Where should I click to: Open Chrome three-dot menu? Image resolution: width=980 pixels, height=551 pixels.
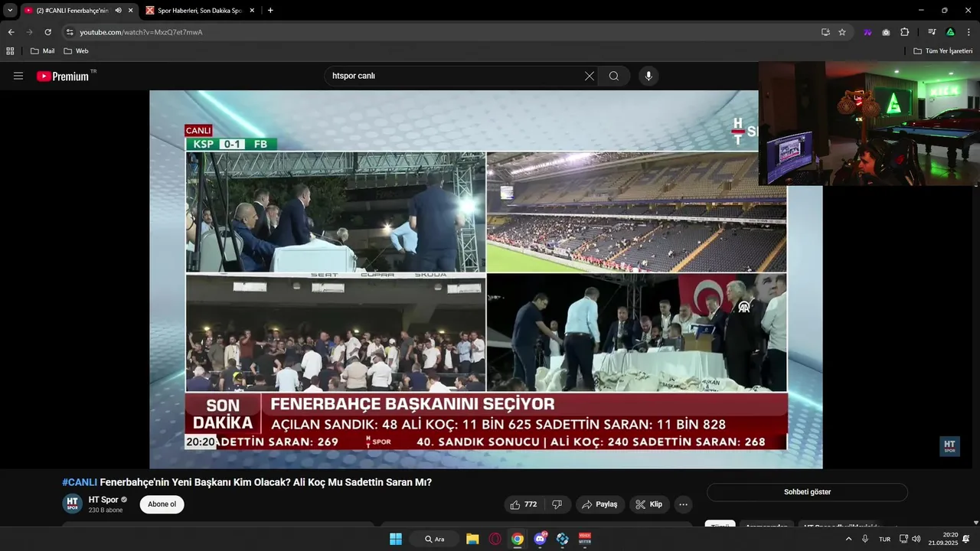969,32
